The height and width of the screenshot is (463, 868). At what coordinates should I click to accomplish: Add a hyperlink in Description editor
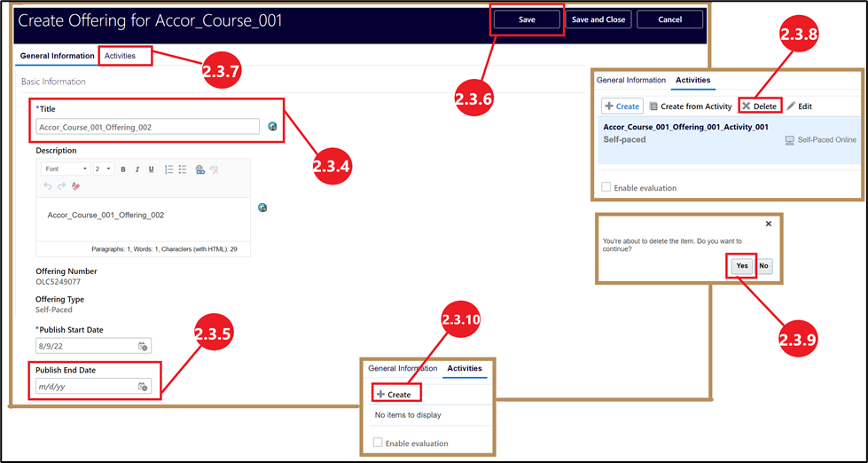[200, 170]
